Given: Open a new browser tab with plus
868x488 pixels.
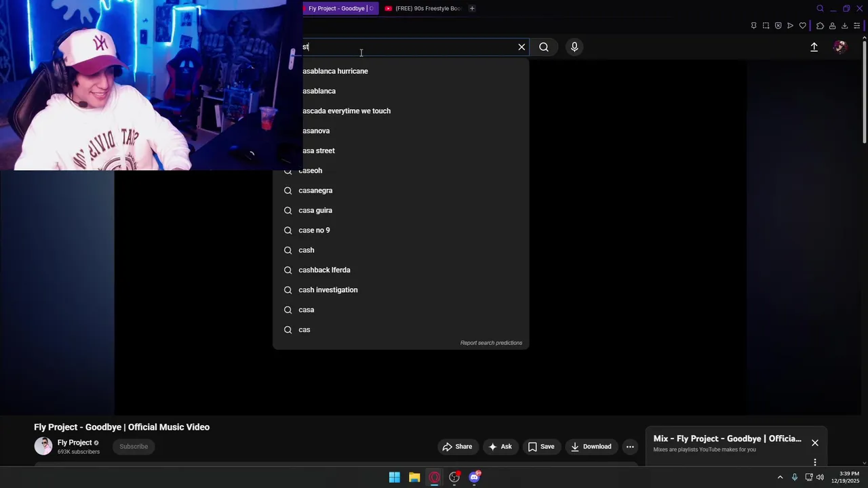Looking at the screenshot, I should (472, 8).
